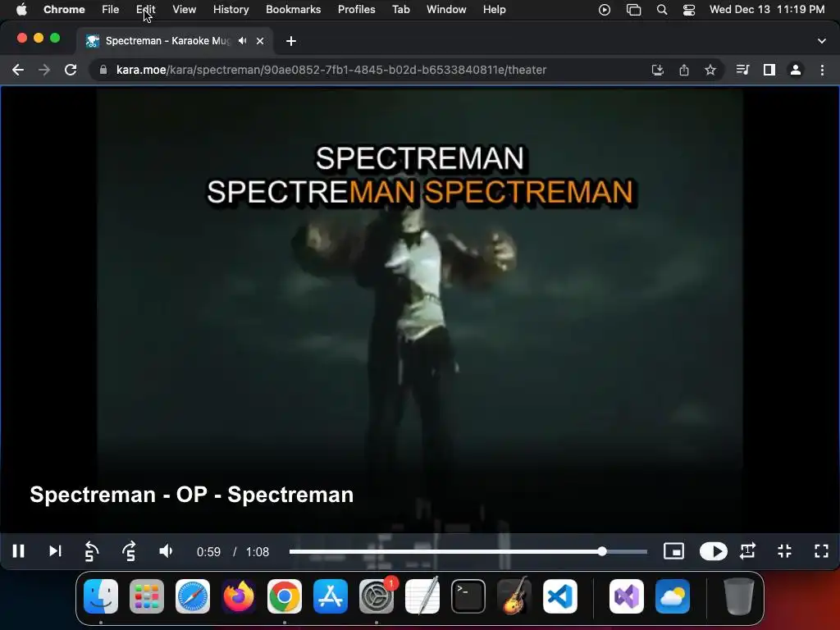The image size is (840, 630).
Task: Close the Spectreman tab
Action: [x=260, y=41]
